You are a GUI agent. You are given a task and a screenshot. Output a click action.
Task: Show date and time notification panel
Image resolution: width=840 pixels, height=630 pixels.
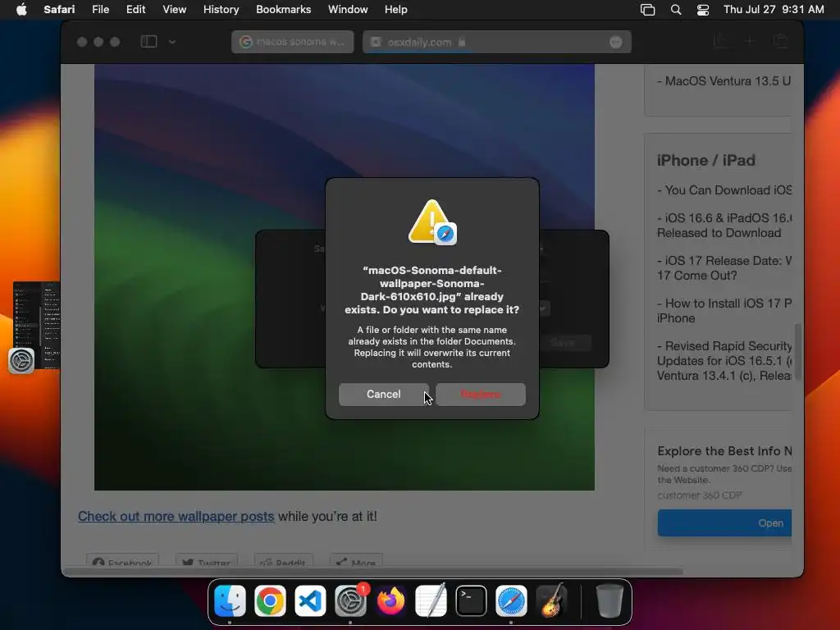tap(774, 10)
